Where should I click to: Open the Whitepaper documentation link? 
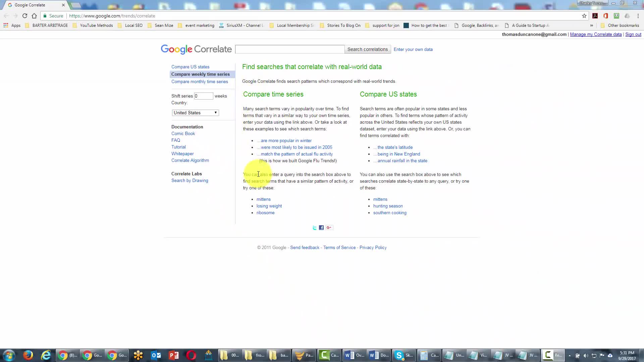point(182,154)
